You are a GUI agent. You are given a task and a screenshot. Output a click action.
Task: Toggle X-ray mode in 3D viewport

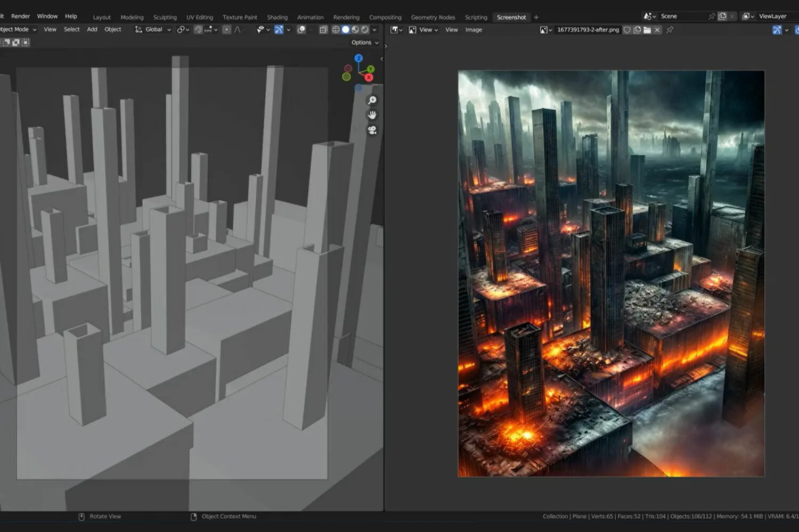323,30
